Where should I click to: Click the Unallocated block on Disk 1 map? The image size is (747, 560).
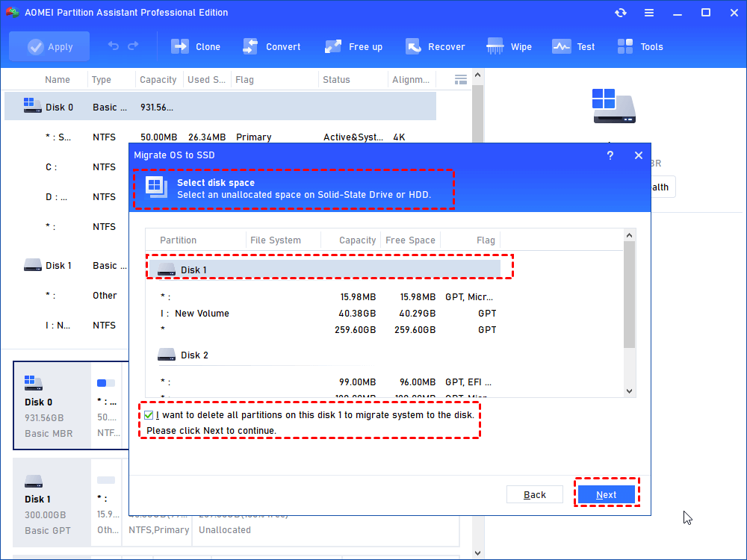326,529
